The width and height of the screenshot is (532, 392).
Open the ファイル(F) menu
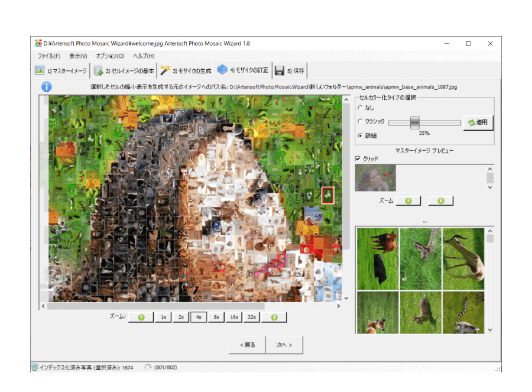click(49, 56)
